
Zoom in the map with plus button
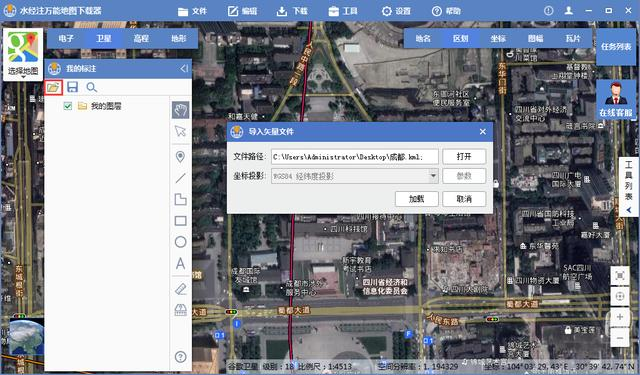pyautogui.click(x=620, y=317)
